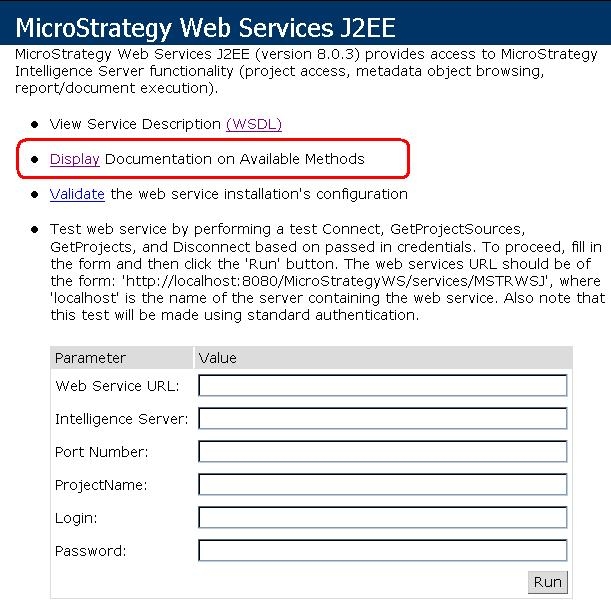Screen dimensions: 611x605
Task: Activate the ProjectName input field
Action: pyautogui.click(x=382, y=485)
